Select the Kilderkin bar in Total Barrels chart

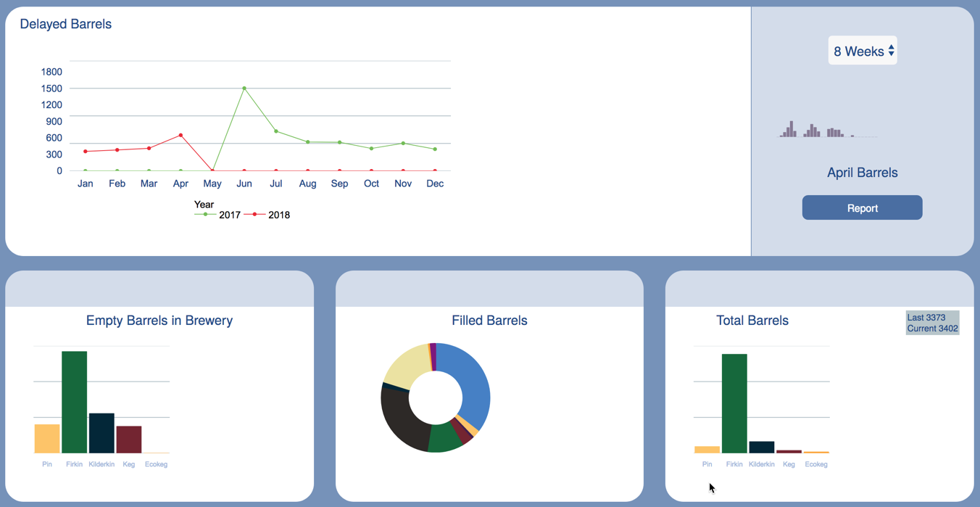point(762,447)
